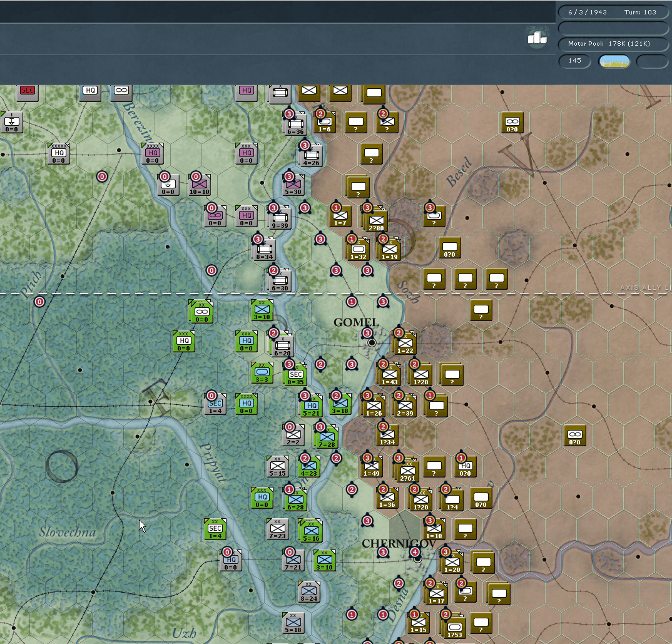Screen dimensions: 672x644
Task: Select the German motorized unit labeled 9=39
Action: coord(280,218)
